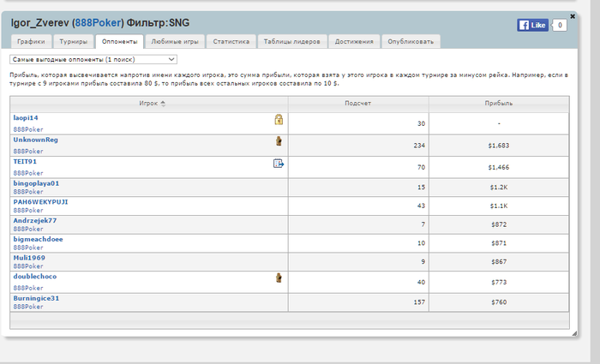Screen dimensions: 600x364
Task: Sort by the Подсчет column header
Action: point(358,104)
